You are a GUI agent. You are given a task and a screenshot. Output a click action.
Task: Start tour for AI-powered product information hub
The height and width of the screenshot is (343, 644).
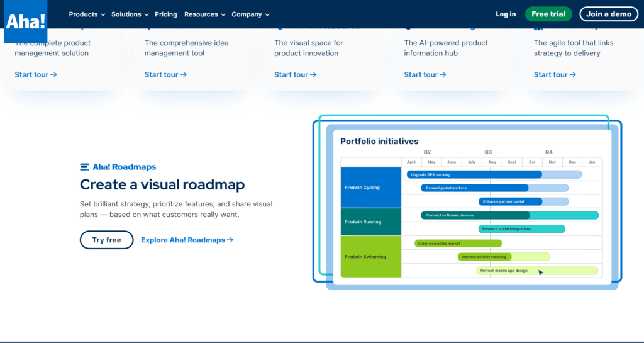(x=425, y=75)
